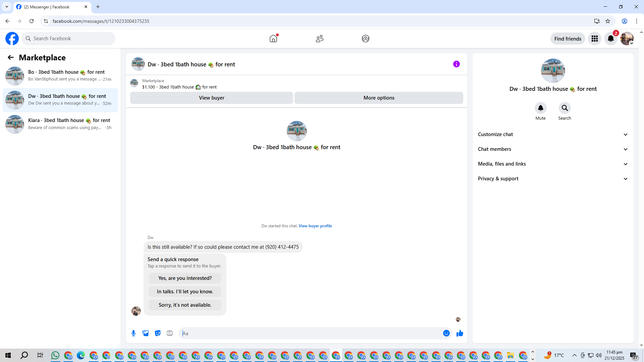644x362 pixels.
Task: Click the View buyer button
Action: [x=212, y=98]
